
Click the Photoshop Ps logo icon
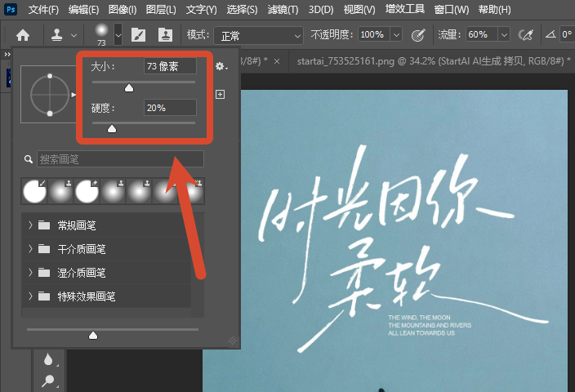(x=11, y=9)
